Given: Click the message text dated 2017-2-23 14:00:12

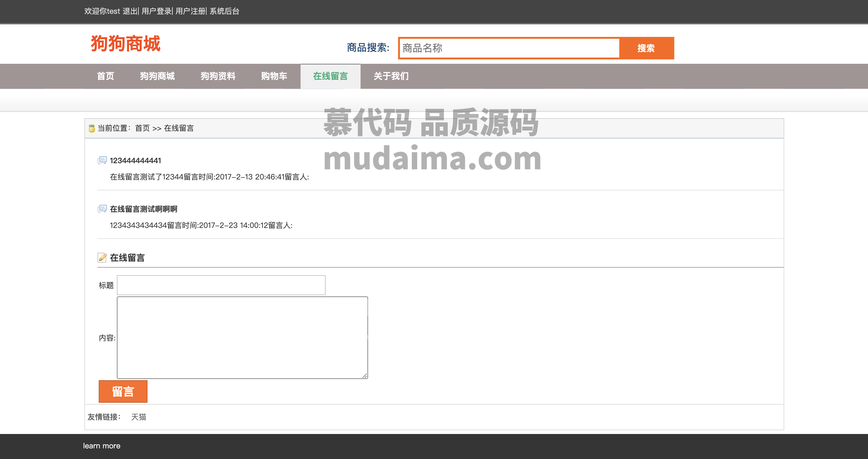Looking at the screenshot, I should point(201,225).
